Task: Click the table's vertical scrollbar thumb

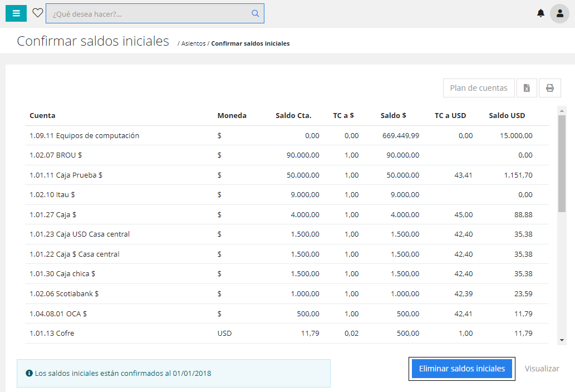Action: pos(562,164)
